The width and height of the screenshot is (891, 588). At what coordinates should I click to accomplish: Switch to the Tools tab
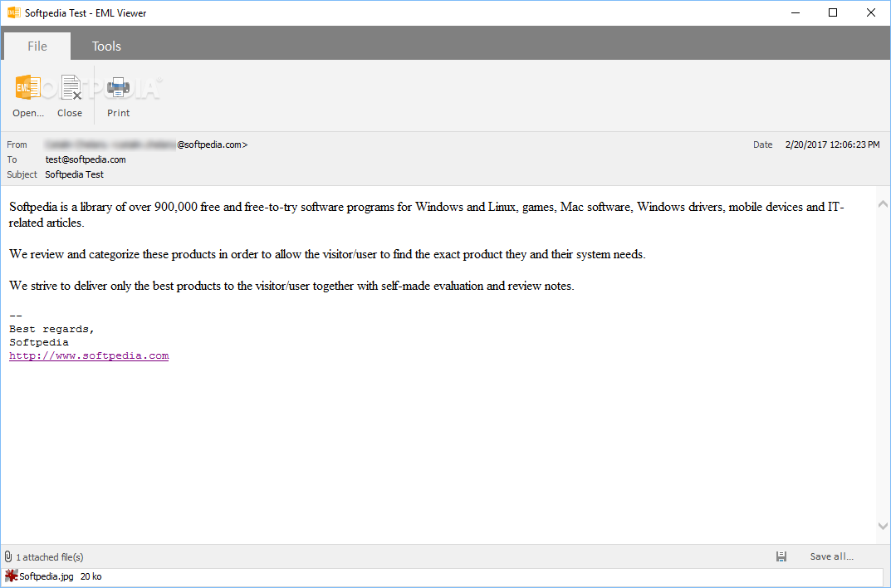[107, 46]
